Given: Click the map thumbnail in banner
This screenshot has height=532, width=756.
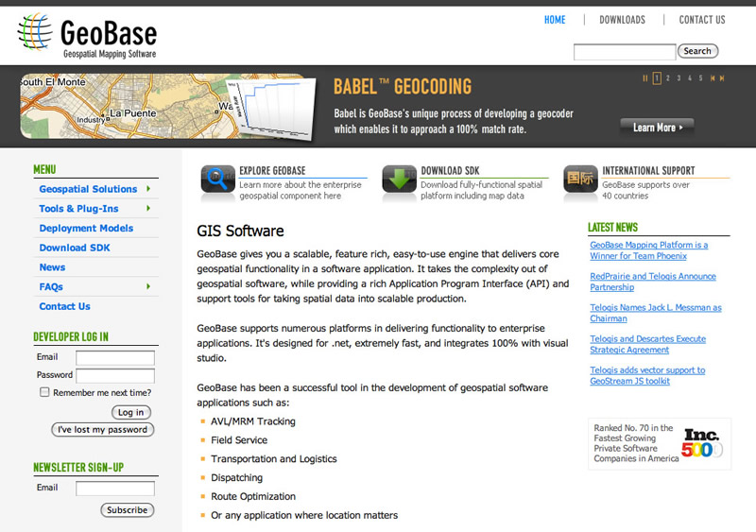Looking at the screenshot, I should tap(161, 107).
